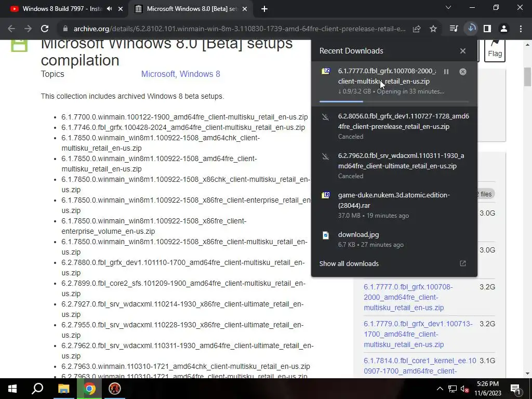Click the Microsoft topic link
The image size is (532, 399).
pos(158,74)
